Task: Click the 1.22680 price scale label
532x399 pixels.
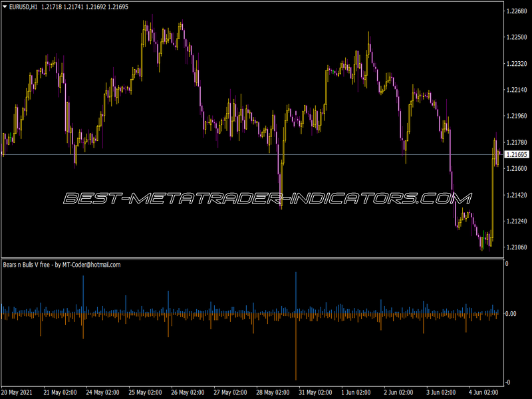Action: [x=517, y=11]
